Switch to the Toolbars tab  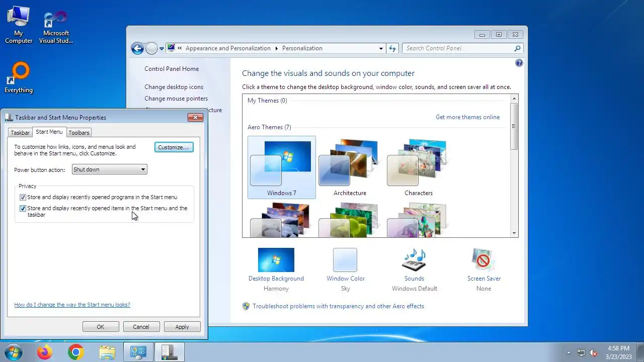[x=79, y=133]
